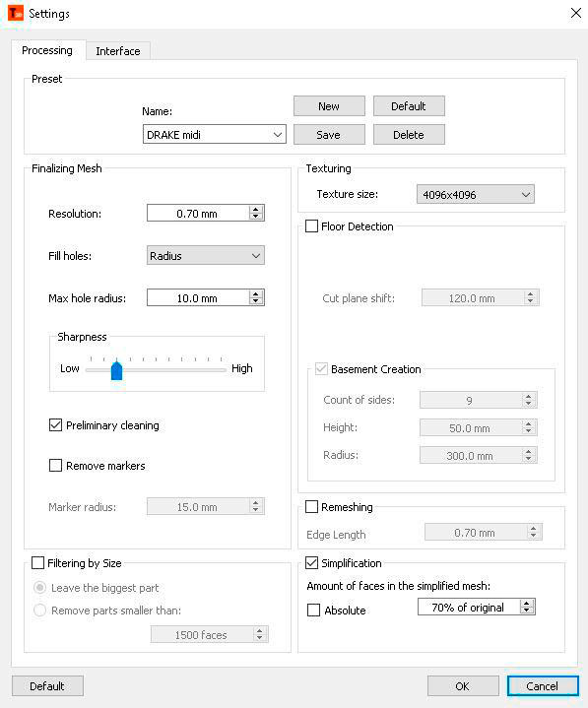The image size is (588, 708).
Task: Click the Delete preset button
Action: (409, 135)
